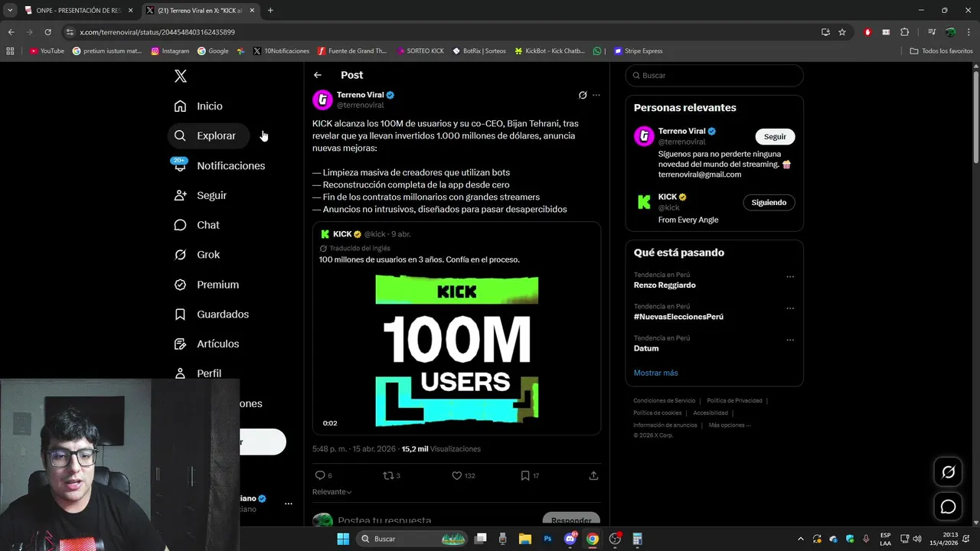This screenshot has width=980, height=551.
Task: Click the Artículos icon in sidebar
Action: pyautogui.click(x=181, y=344)
